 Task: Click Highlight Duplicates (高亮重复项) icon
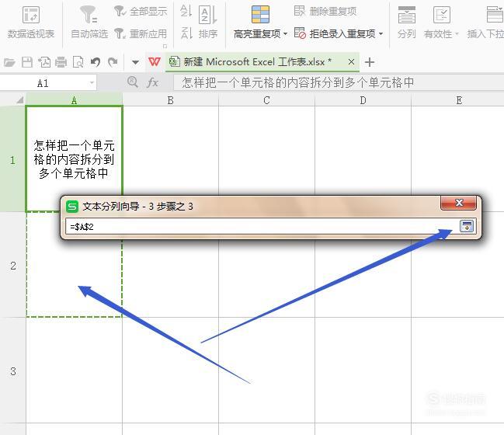260,15
